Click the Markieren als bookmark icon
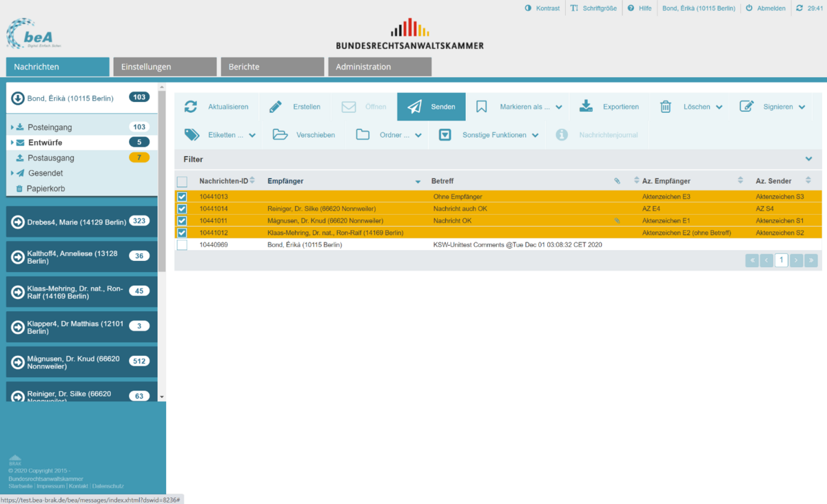The width and height of the screenshot is (827, 504). [x=482, y=107]
